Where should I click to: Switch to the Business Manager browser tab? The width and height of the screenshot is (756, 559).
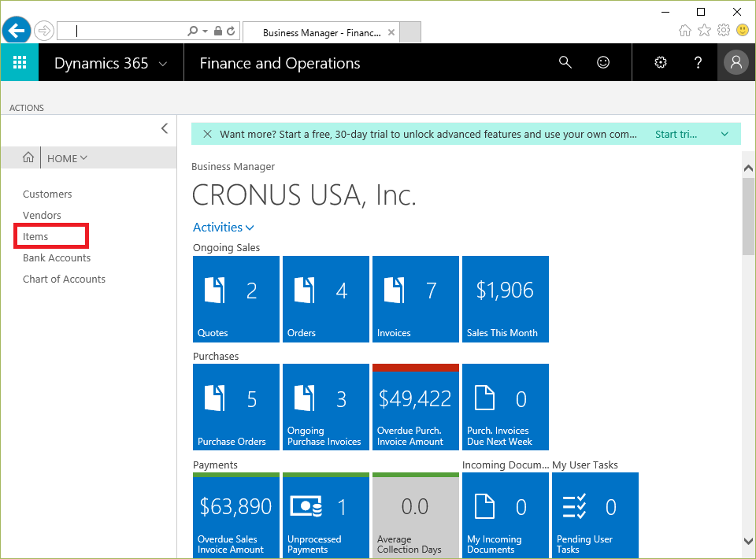pos(321,33)
